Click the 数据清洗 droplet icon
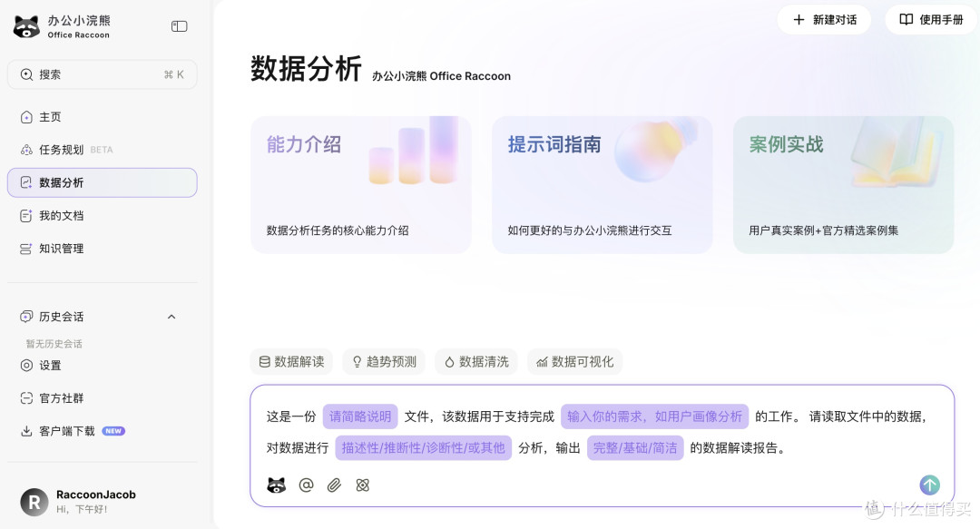This screenshot has width=980, height=529. click(x=449, y=362)
